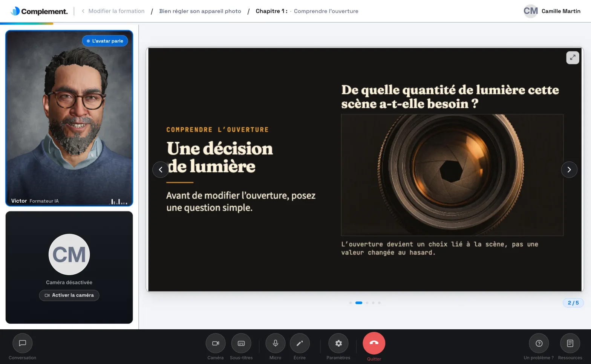591x364 pixels.
Task: Open the Ressources document icon
Action: pos(570,343)
